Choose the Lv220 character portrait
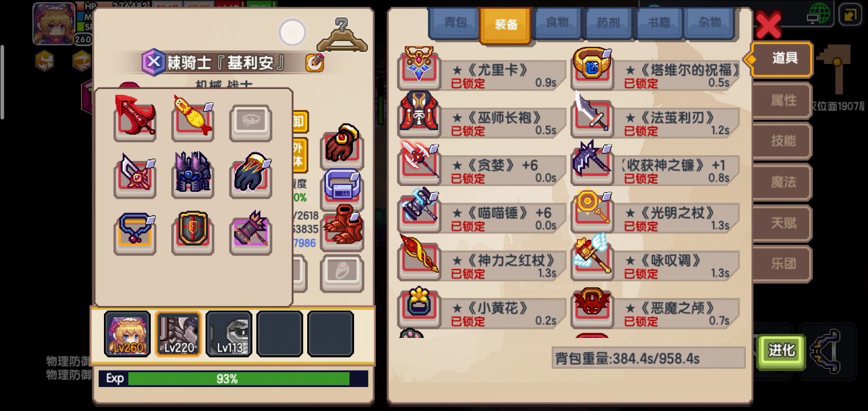Image resolution: width=868 pixels, height=411 pixels. tap(178, 334)
